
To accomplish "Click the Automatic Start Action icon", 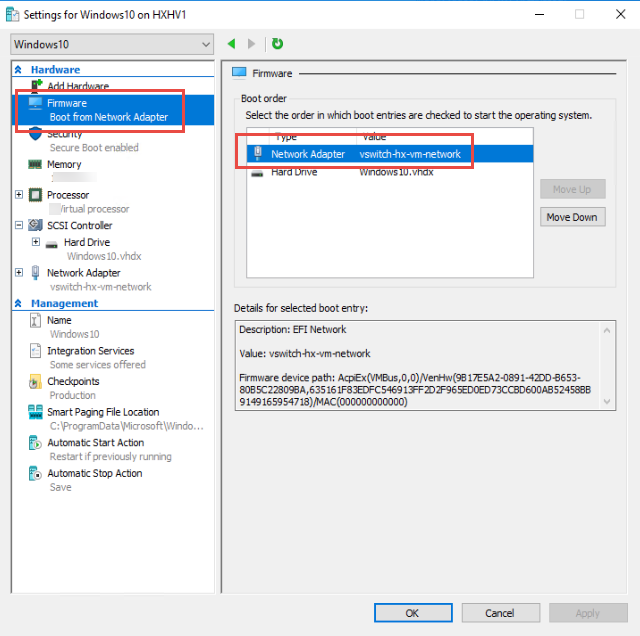I will pos(35,443).
